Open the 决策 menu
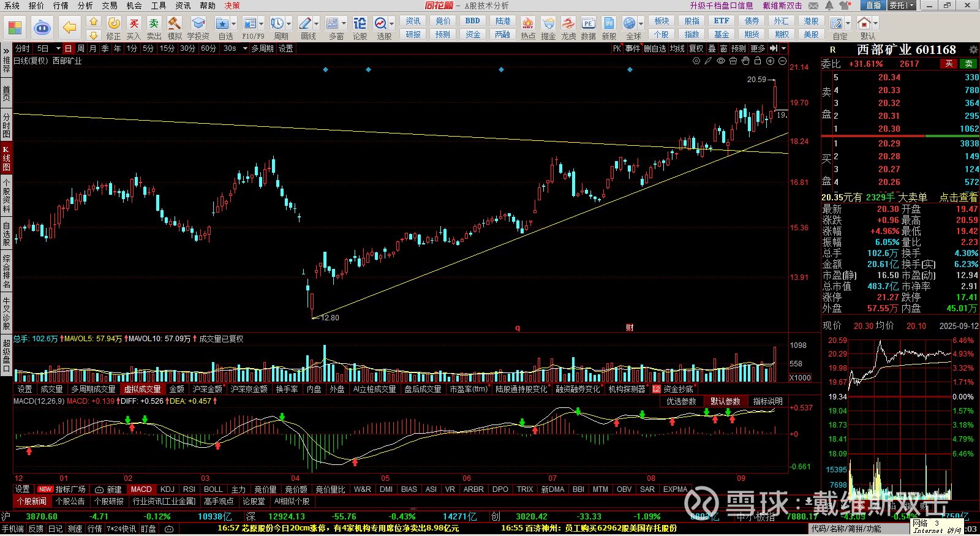 [x=232, y=6]
